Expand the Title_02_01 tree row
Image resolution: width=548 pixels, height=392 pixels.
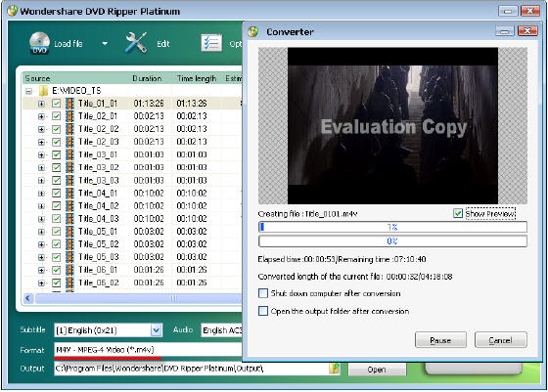coord(41,116)
